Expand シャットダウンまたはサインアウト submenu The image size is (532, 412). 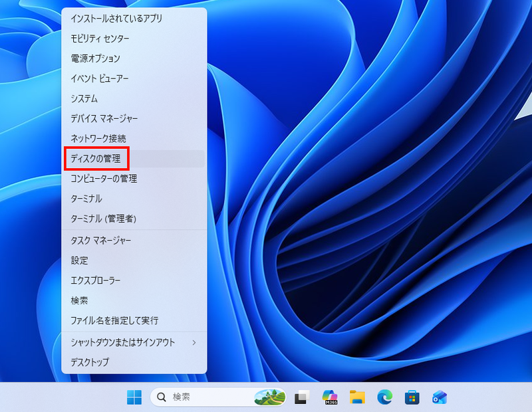[134, 342]
